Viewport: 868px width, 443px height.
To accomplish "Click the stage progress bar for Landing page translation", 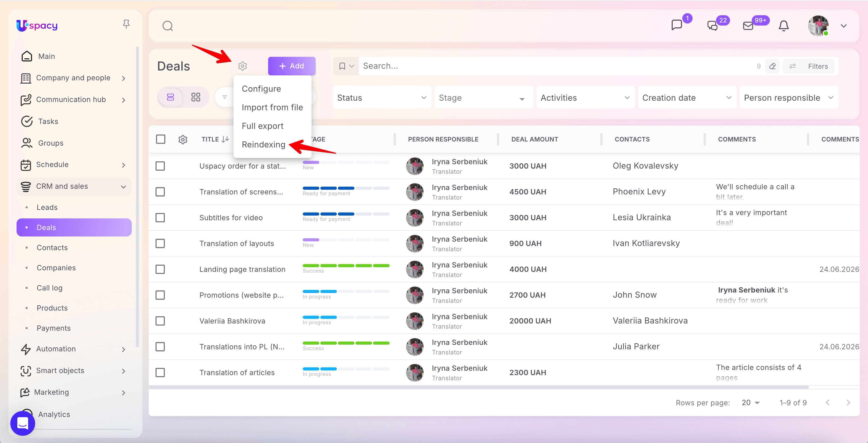I will coord(346,266).
